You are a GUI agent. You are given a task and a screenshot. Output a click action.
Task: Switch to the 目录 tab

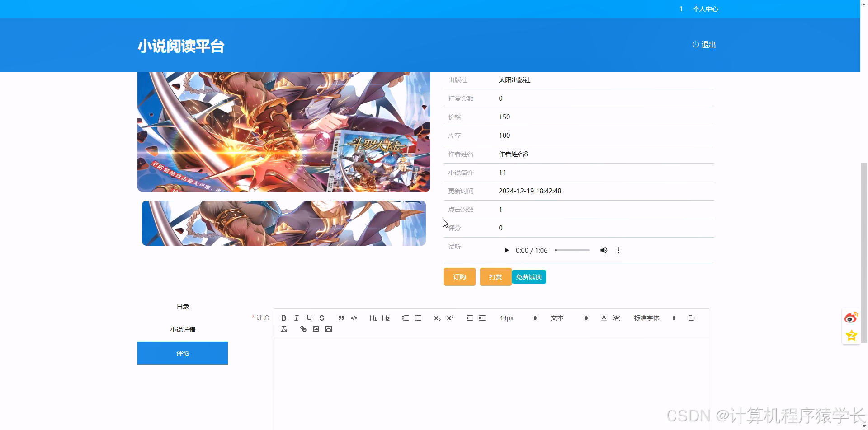point(183,306)
